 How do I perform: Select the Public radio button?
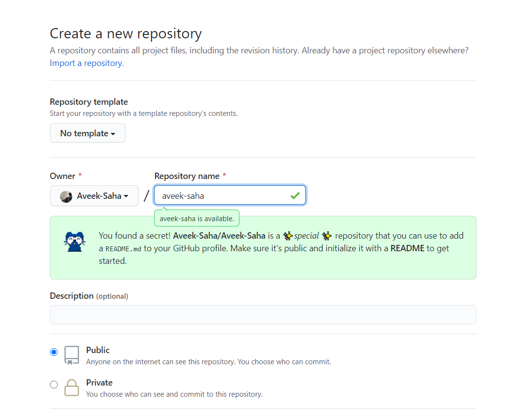tap(54, 352)
